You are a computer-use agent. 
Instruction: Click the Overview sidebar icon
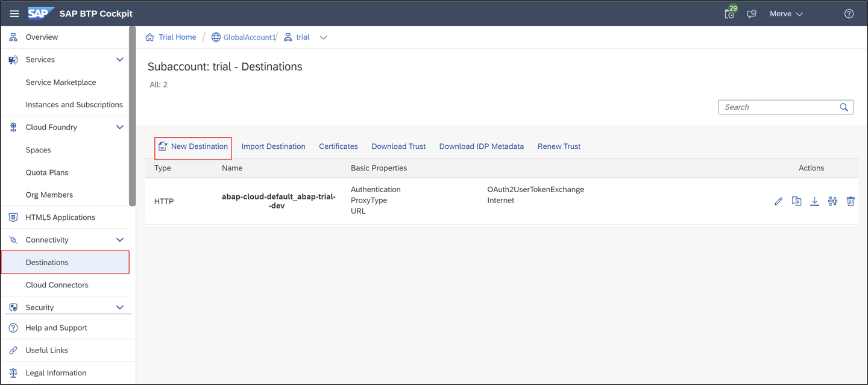[x=13, y=37]
